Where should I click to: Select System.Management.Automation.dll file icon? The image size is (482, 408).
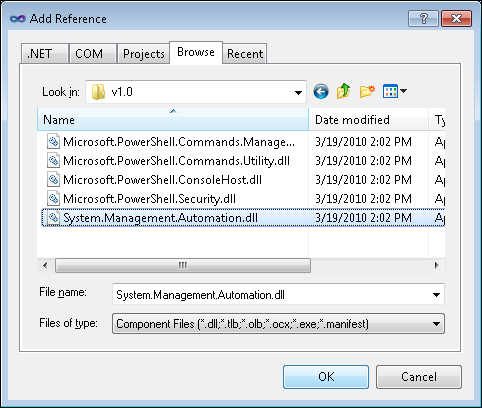tap(53, 218)
